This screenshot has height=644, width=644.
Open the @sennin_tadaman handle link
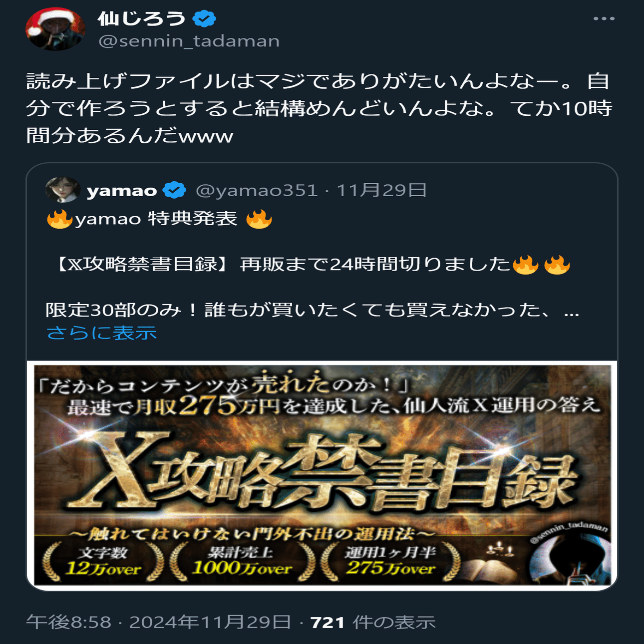189,41
